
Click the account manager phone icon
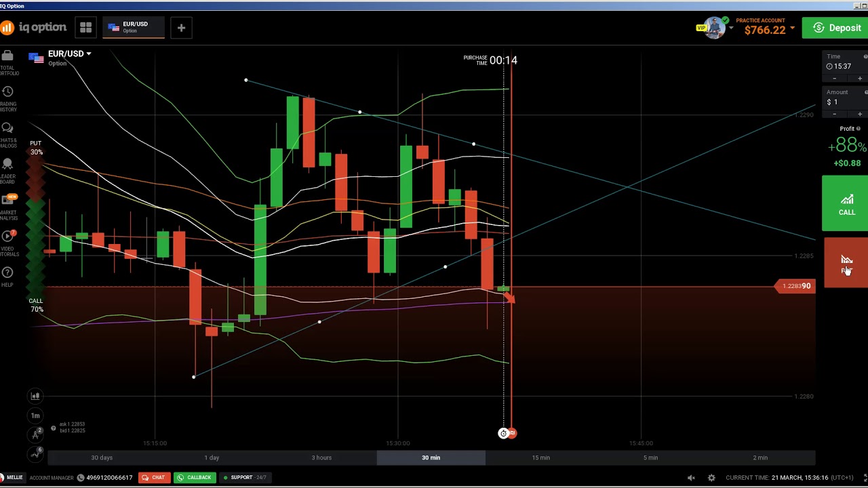tap(81, 478)
